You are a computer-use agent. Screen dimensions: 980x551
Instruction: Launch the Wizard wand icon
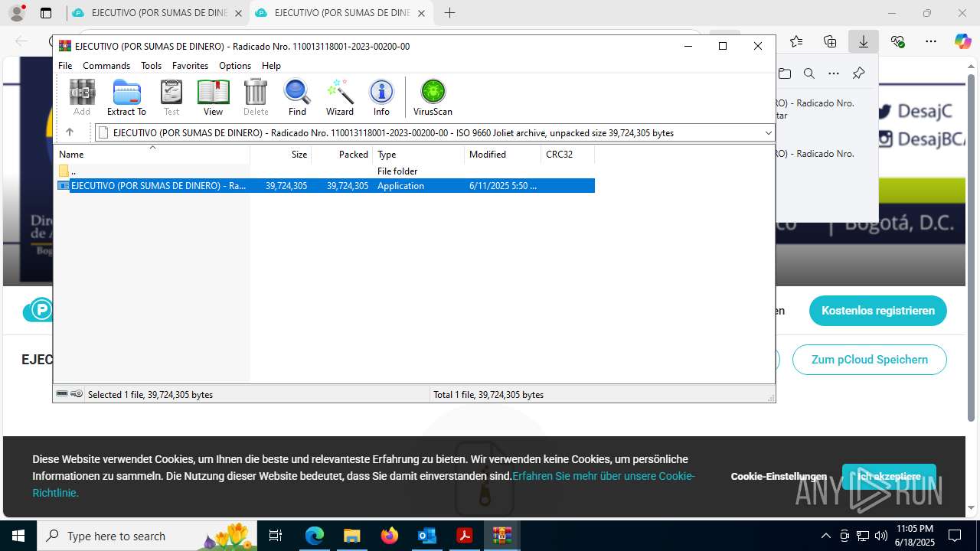pos(340,97)
